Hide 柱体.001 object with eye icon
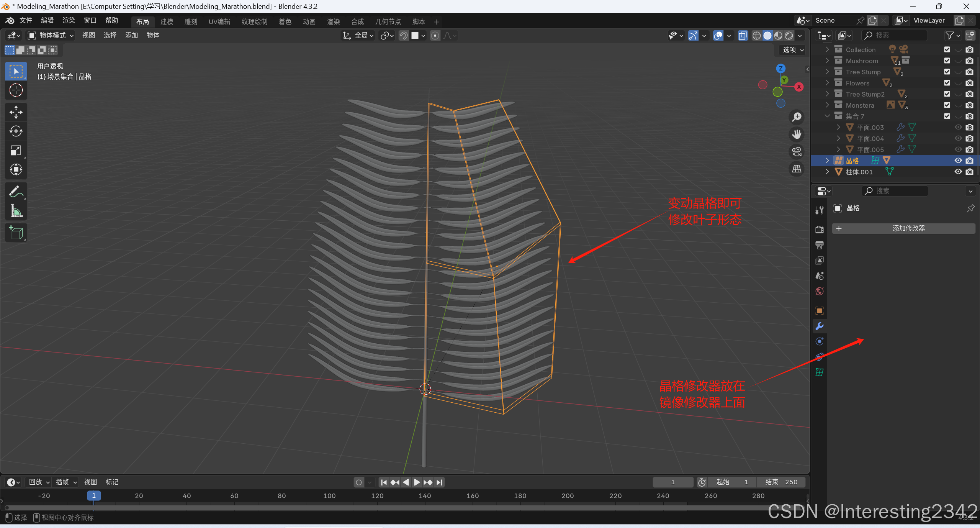The image size is (980, 528). [x=958, y=172]
